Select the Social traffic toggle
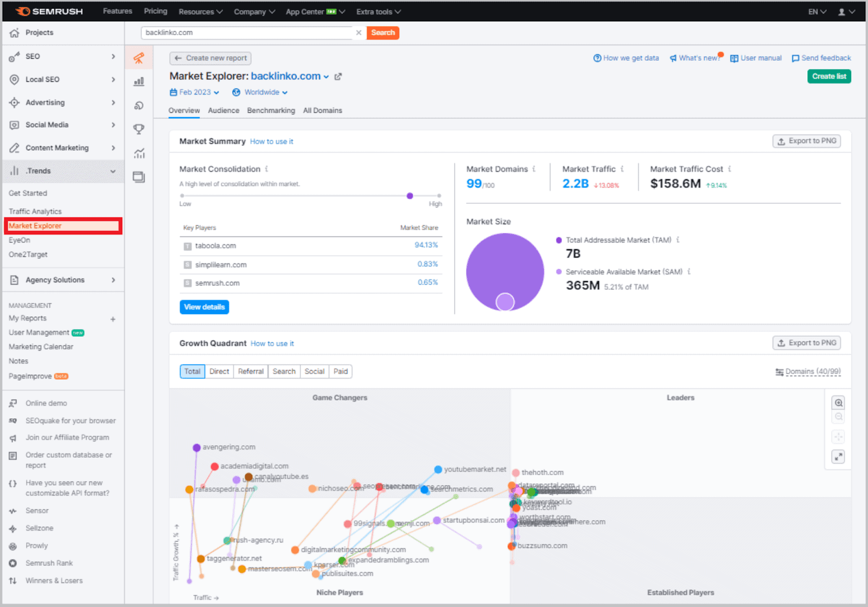The height and width of the screenshot is (607, 868). [315, 372]
